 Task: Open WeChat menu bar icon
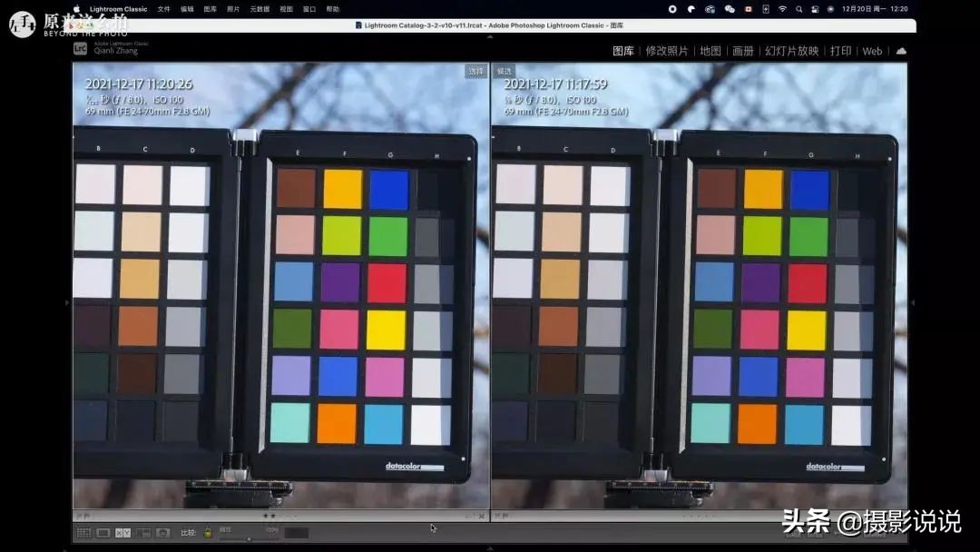pyautogui.click(x=730, y=9)
